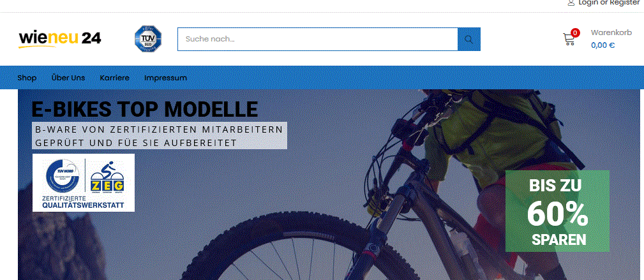Click the TÜV SÜD certification badge
Image resolution: width=644 pixels, height=280 pixels.
tap(148, 39)
